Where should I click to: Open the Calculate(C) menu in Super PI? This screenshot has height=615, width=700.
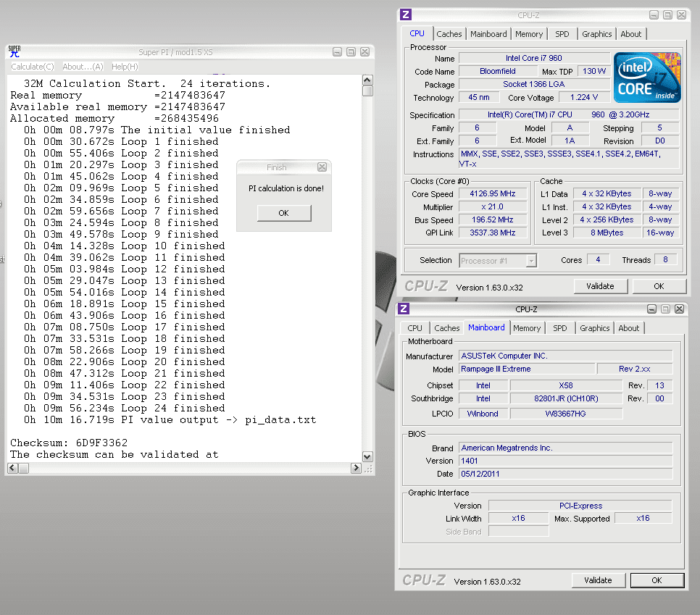(x=32, y=67)
